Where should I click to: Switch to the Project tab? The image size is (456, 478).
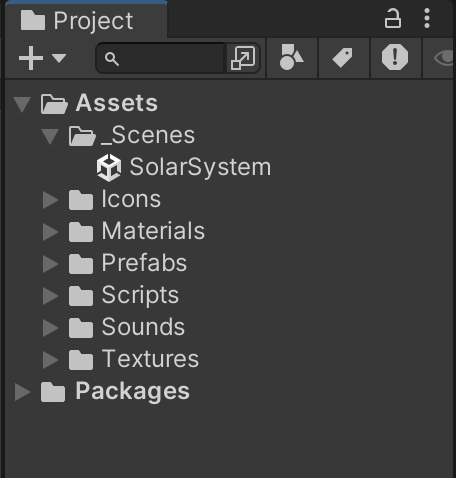click(x=77, y=21)
